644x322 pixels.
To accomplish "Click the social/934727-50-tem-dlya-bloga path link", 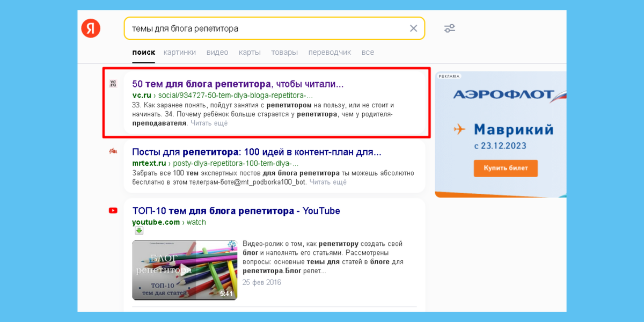I will (x=236, y=95).
